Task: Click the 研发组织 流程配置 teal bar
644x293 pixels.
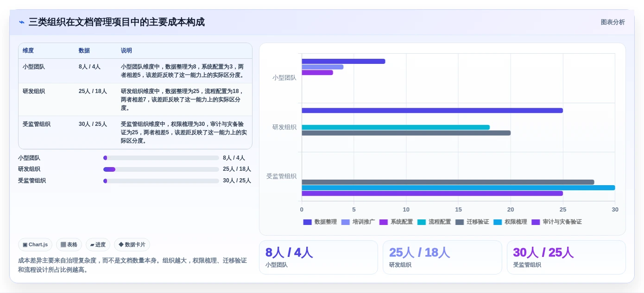Action: pos(396,127)
